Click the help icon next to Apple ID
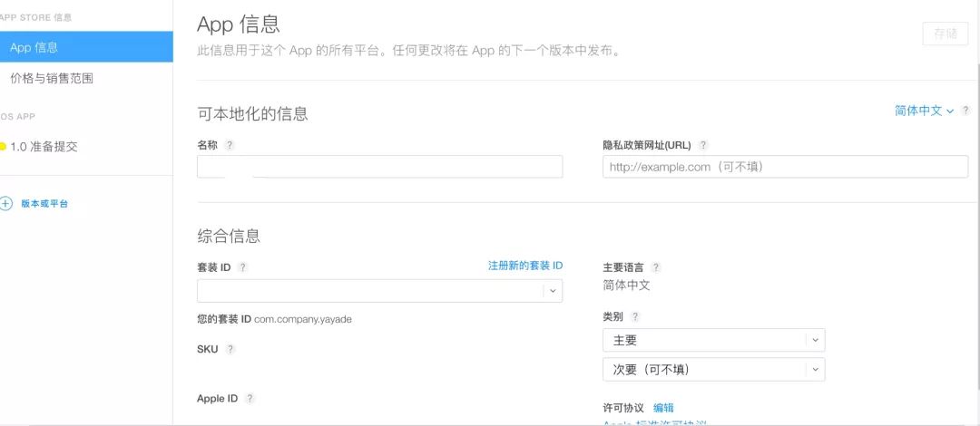The width and height of the screenshot is (980, 426). (x=250, y=399)
